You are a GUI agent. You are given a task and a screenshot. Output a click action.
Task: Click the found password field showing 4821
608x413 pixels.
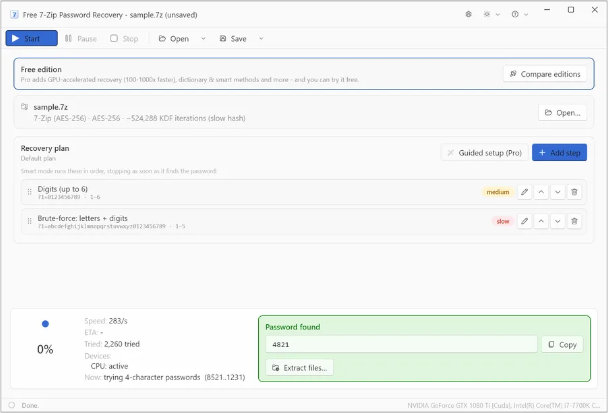pyautogui.click(x=401, y=344)
